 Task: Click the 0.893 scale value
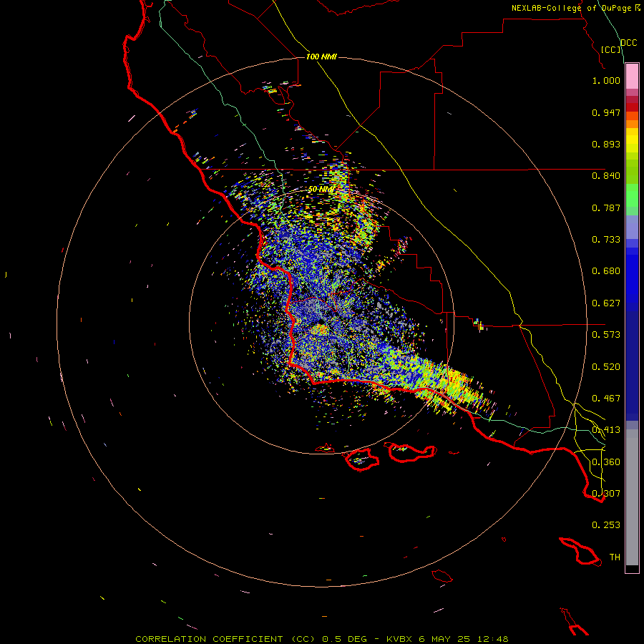click(606, 144)
